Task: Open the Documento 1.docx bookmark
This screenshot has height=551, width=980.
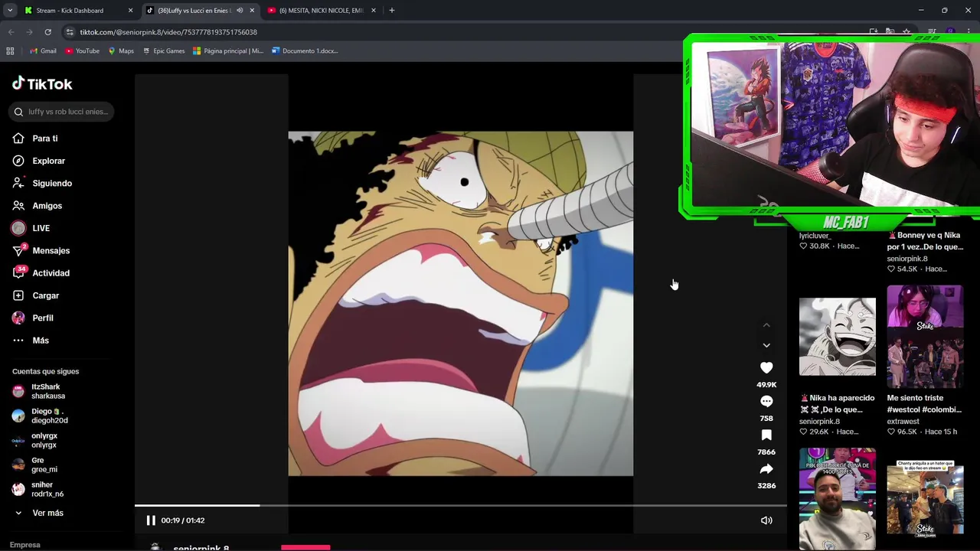Action: [x=305, y=51]
